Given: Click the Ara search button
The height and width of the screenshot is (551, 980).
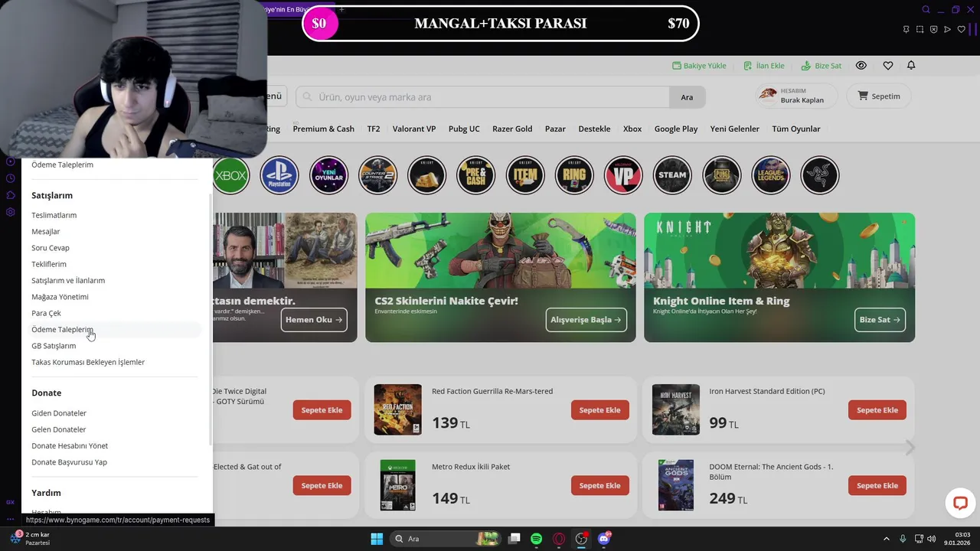Looking at the screenshot, I should tap(687, 97).
